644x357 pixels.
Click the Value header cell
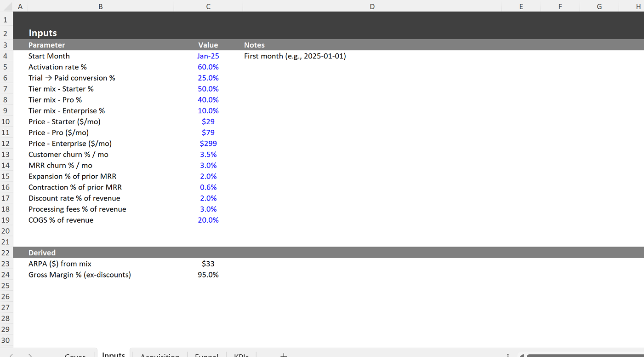208,45
